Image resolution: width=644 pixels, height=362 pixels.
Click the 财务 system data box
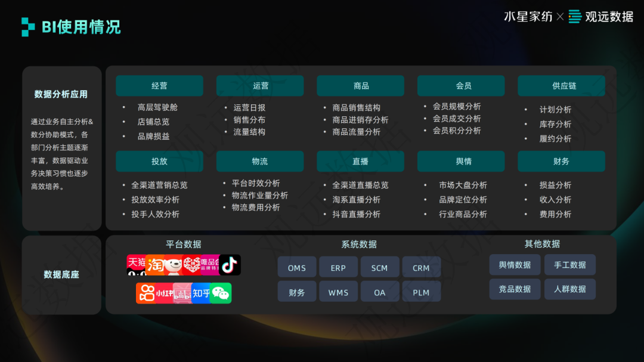(297, 292)
